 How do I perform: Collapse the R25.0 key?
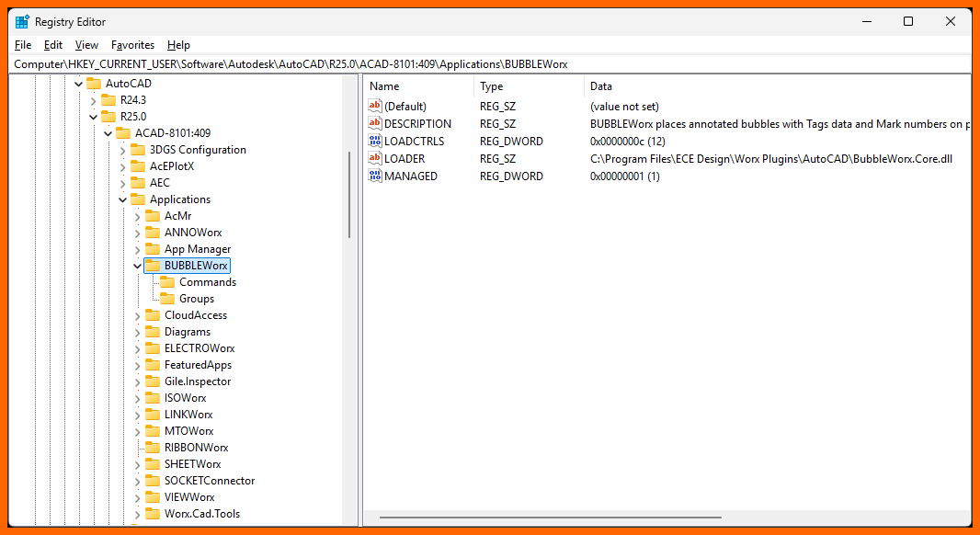pos(94,117)
